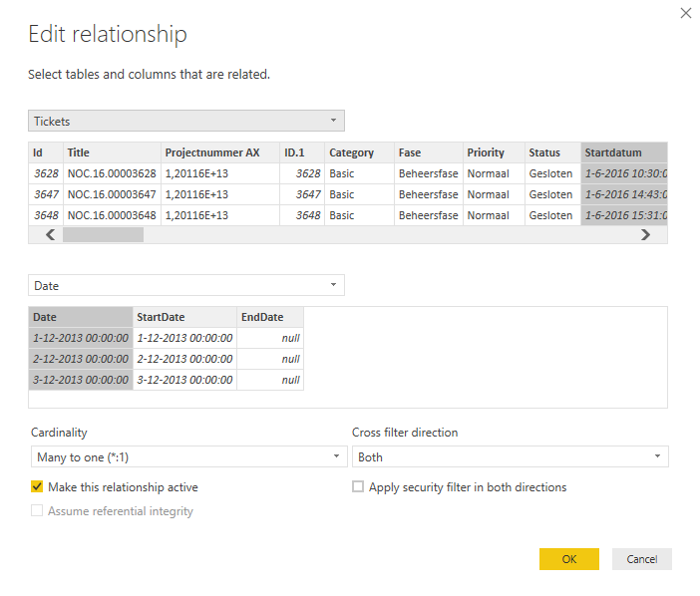Toggle Make this relationship active checkbox
Image resolution: width=700 pixels, height=596 pixels.
(x=37, y=486)
